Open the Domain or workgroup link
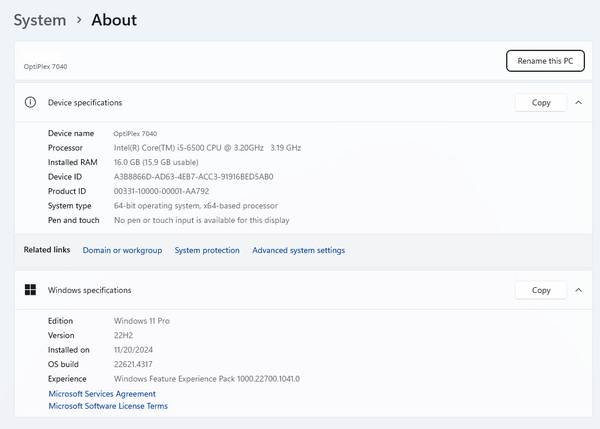Image resolution: width=600 pixels, height=429 pixels. (122, 250)
